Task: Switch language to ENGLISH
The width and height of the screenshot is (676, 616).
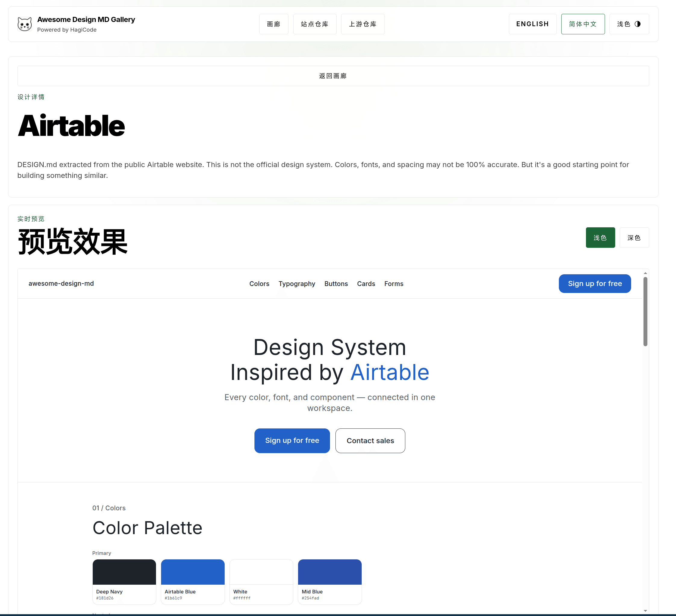Action: coord(532,24)
